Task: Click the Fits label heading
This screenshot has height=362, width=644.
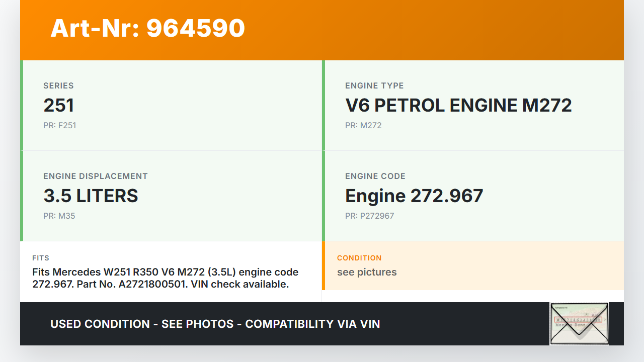Action: (41, 258)
